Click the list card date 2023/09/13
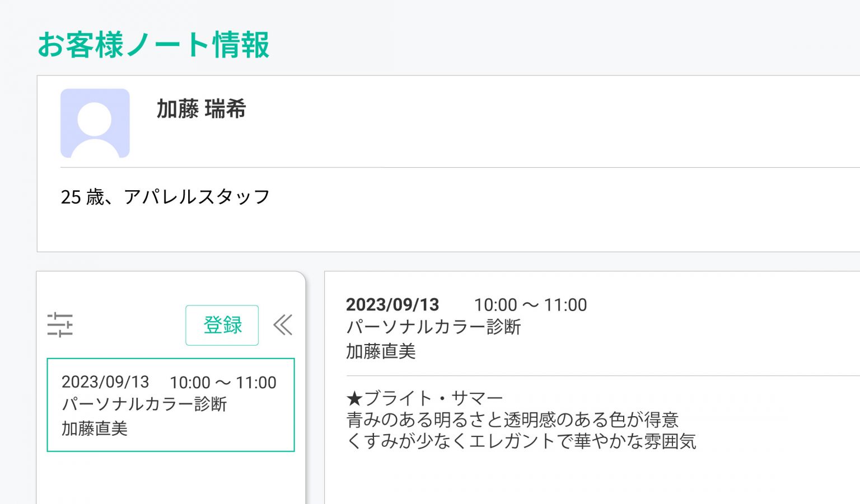The width and height of the screenshot is (860, 504). pyautogui.click(x=105, y=382)
